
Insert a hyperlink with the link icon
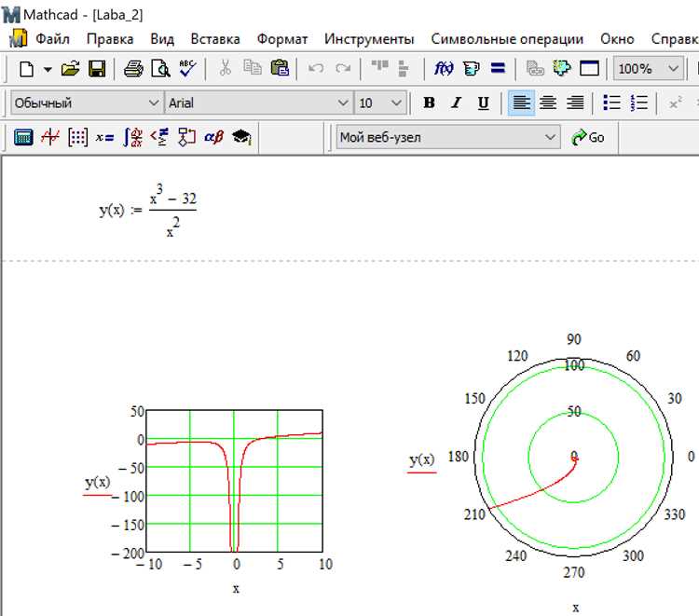pos(535,68)
